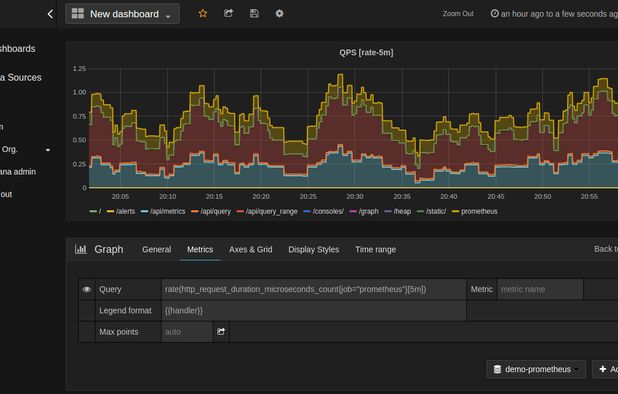
Task: Toggle the /alerts legend series
Action: point(121,212)
